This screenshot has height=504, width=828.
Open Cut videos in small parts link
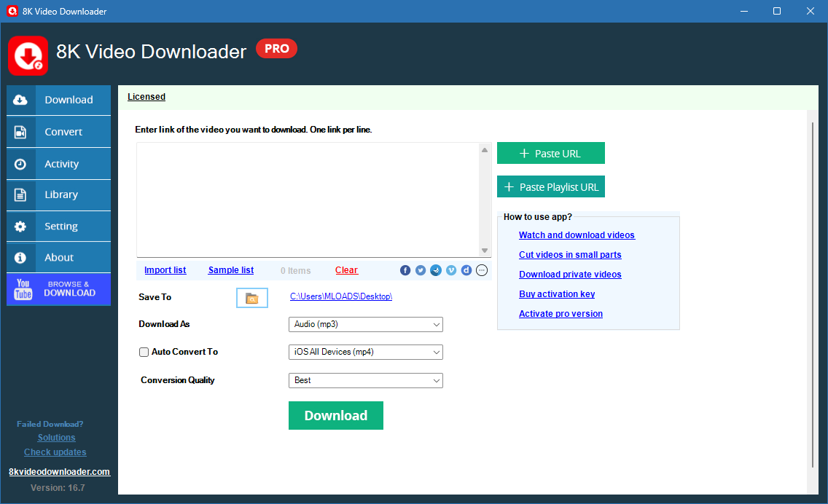[570, 255]
